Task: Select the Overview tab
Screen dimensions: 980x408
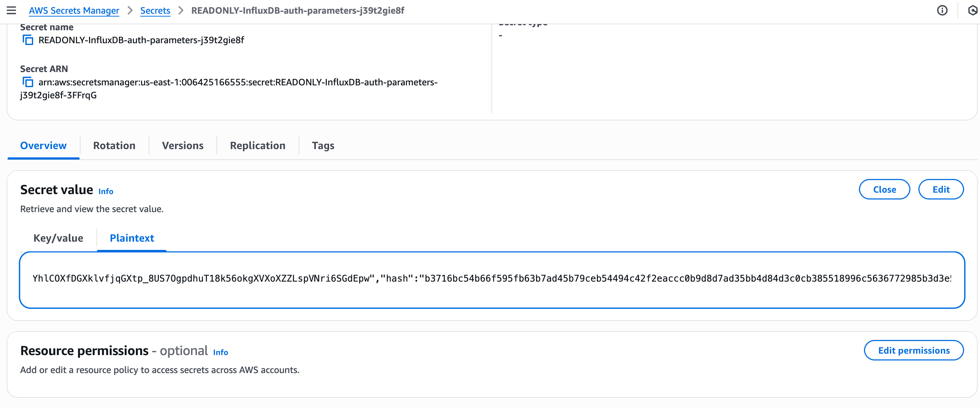Action: pos(43,145)
